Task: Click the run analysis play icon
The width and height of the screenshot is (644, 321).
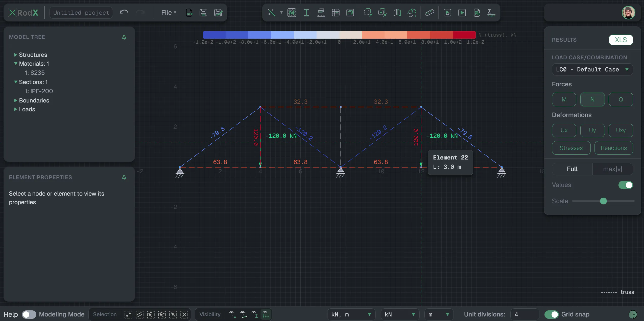Action: coord(462,13)
